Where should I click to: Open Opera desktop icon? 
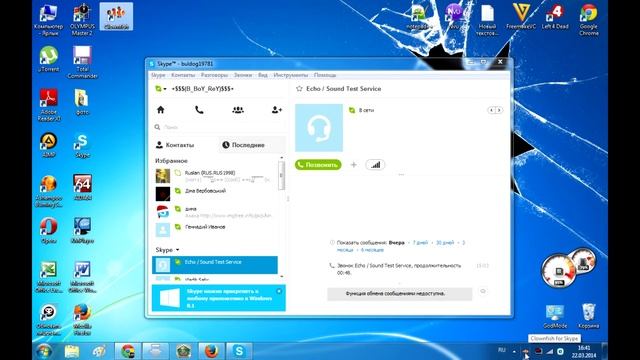pos(49,231)
